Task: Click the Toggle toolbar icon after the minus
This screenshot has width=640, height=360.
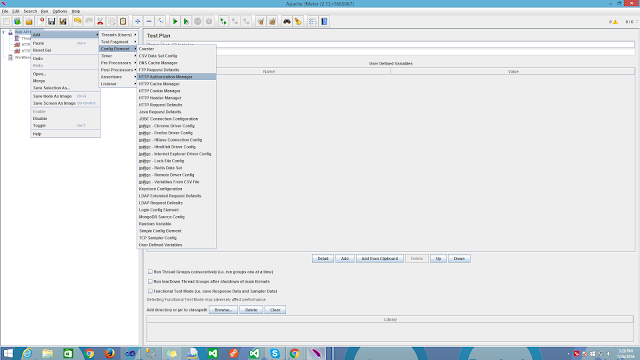Action: pos(160,21)
